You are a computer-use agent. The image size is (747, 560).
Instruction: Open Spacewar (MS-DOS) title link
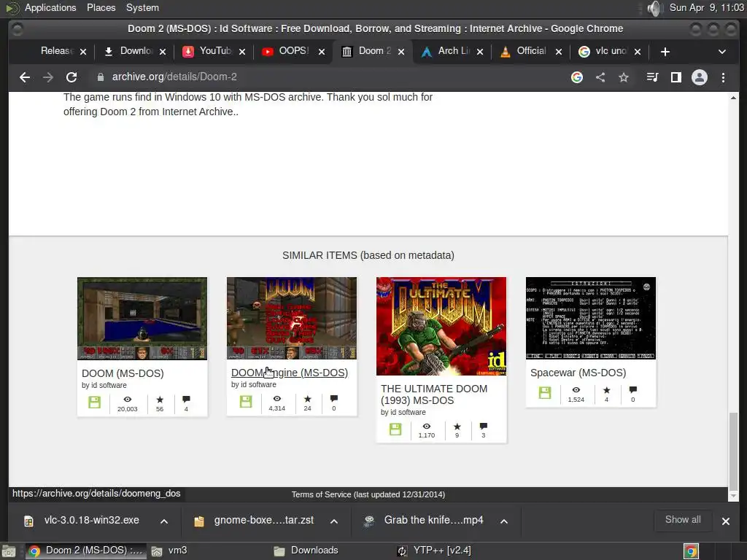578,373
